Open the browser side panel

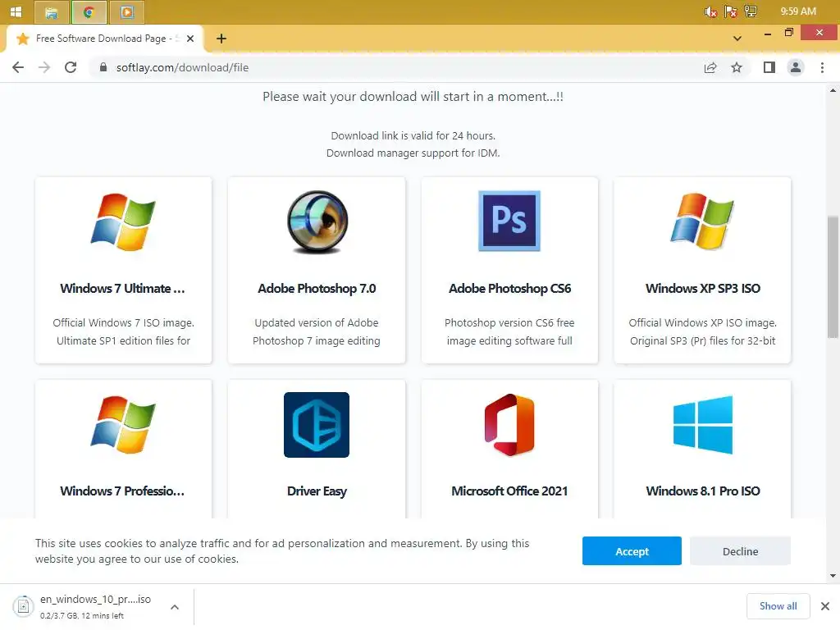[x=769, y=67]
